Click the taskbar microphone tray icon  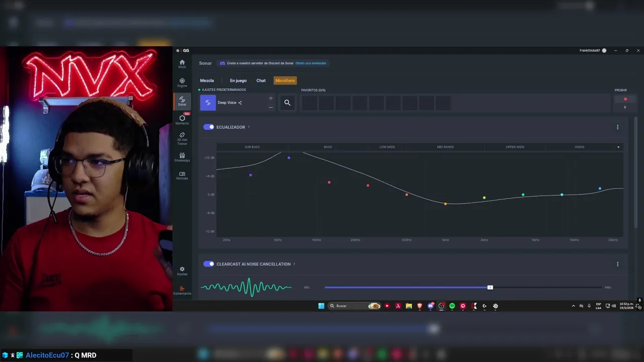click(589, 306)
